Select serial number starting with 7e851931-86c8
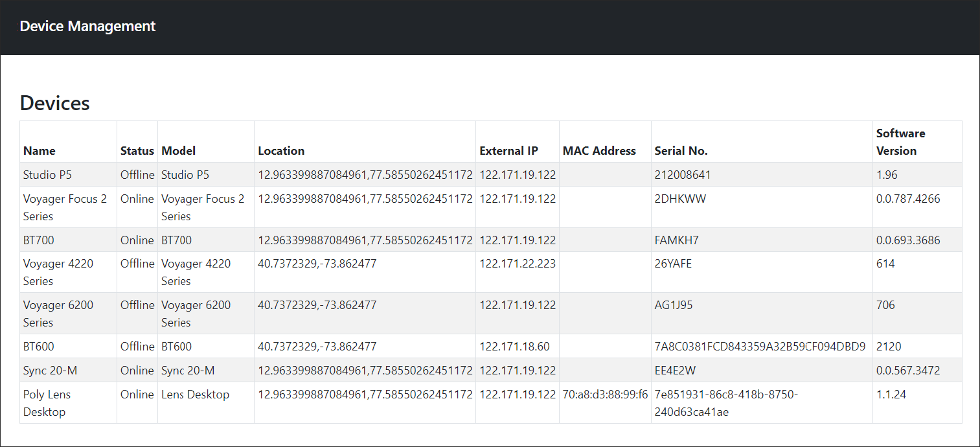The width and height of the screenshot is (980, 447). pos(726,403)
